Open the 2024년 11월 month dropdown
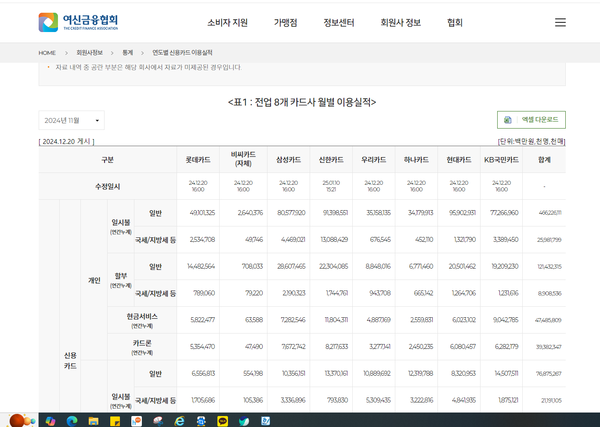The image size is (600, 427). pyautogui.click(x=72, y=121)
